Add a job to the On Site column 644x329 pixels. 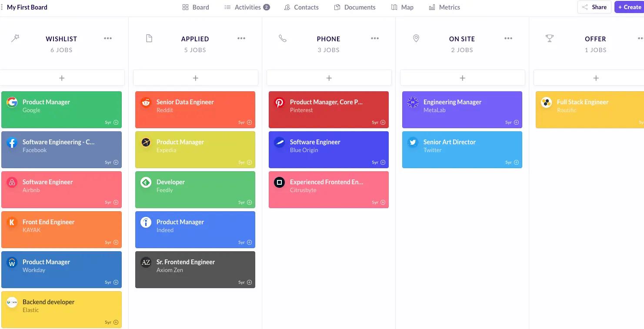pyautogui.click(x=463, y=78)
